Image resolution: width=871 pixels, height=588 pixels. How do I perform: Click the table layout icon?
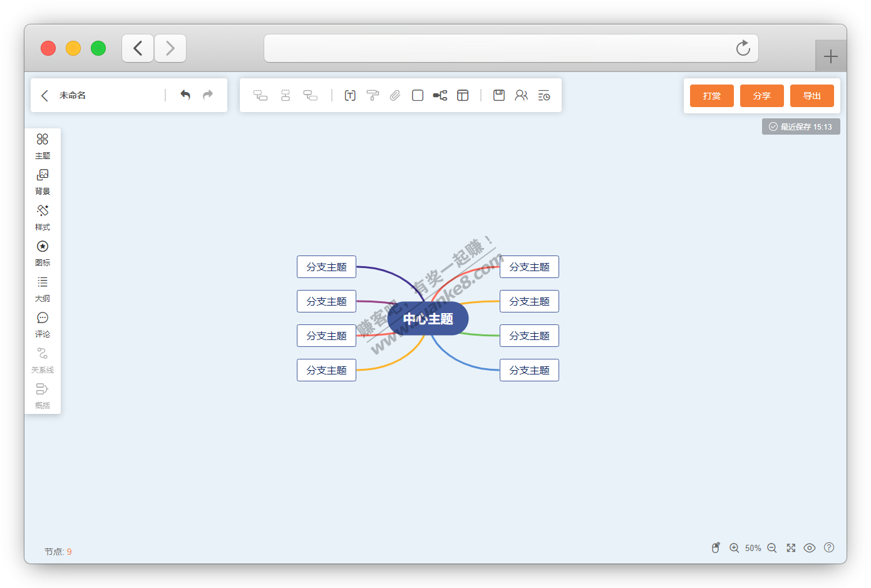coord(463,95)
